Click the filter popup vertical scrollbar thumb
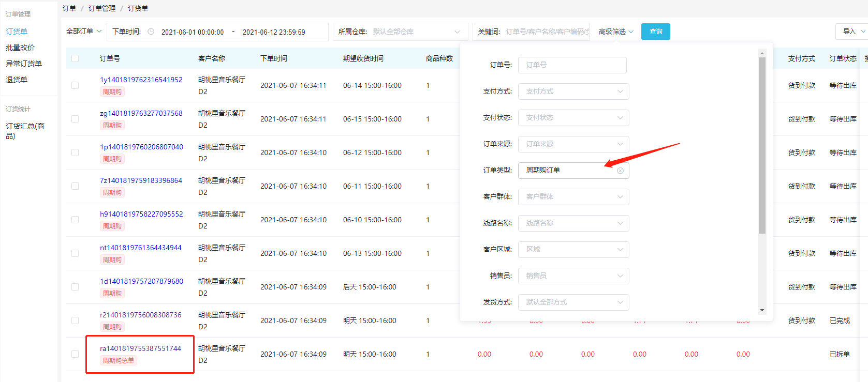The width and height of the screenshot is (868, 382). (x=762, y=145)
